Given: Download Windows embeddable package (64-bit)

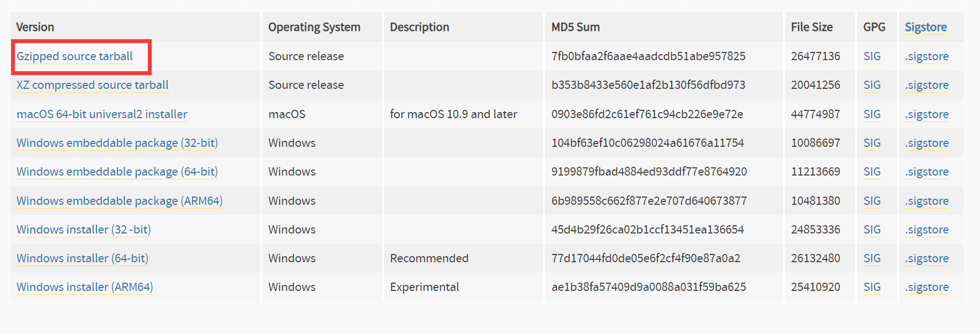Looking at the screenshot, I should 117,172.
